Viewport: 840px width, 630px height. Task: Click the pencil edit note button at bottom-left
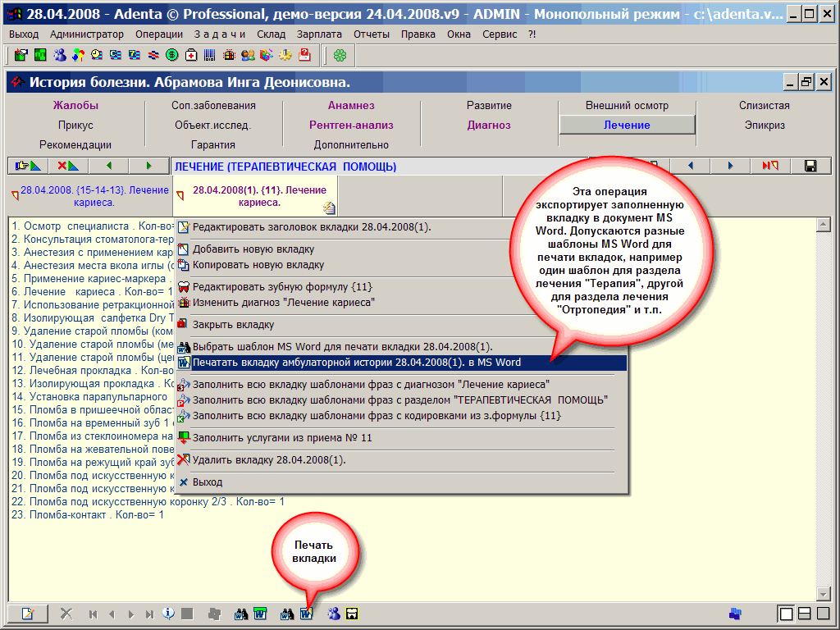(27, 614)
